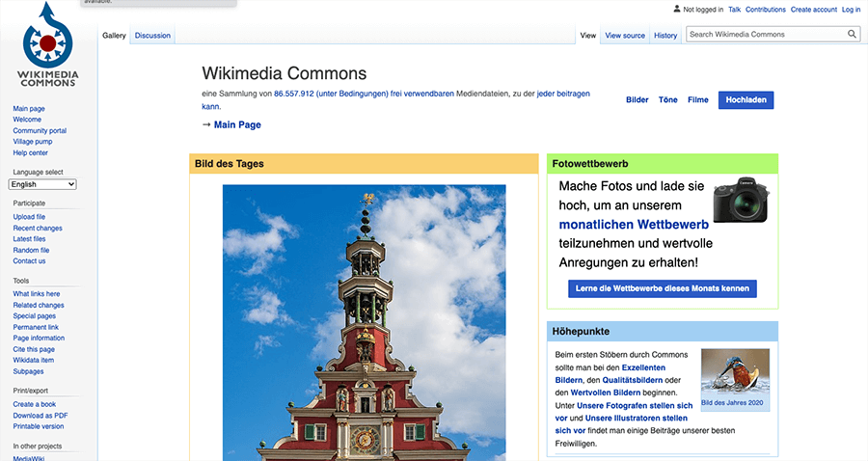
Task: Open the Töne link
Action: coord(668,100)
